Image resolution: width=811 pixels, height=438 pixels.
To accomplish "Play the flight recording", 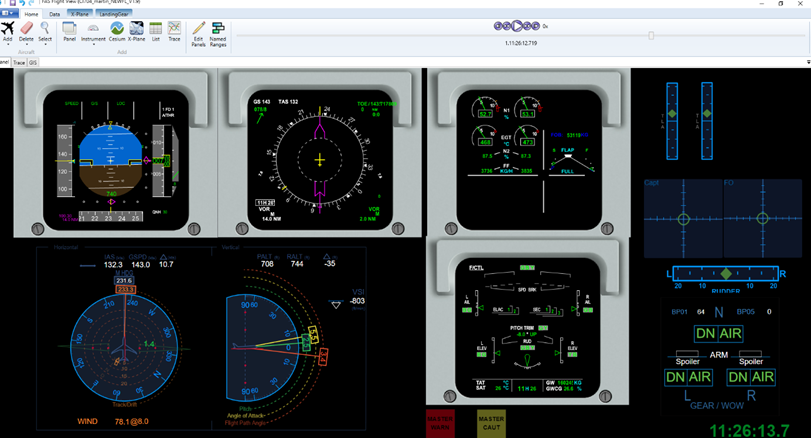I will point(517,25).
